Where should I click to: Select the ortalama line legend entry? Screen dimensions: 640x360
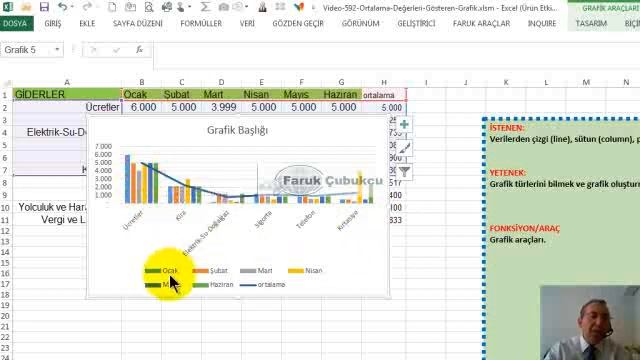tap(262, 284)
